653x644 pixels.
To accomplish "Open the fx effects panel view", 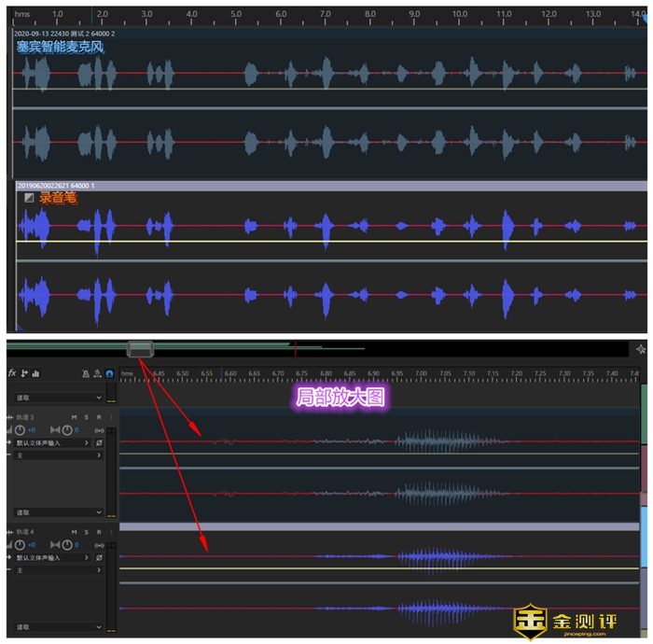I will pyautogui.click(x=13, y=373).
